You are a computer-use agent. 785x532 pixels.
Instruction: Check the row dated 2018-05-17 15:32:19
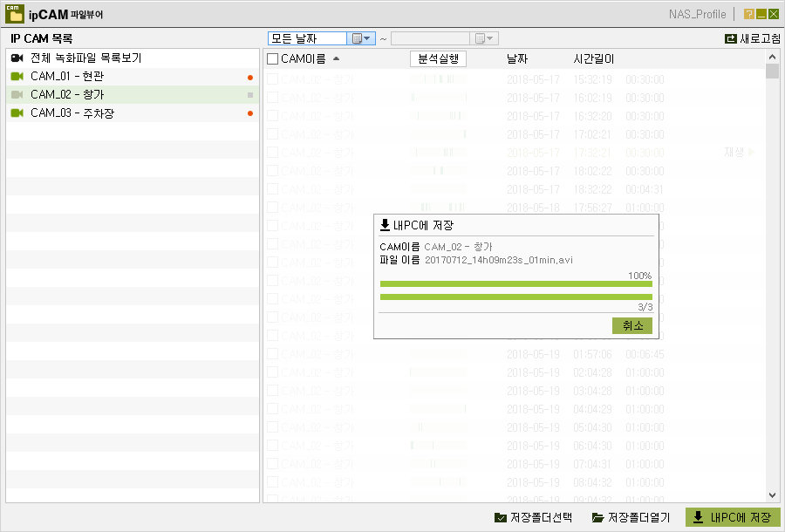click(x=272, y=79)
